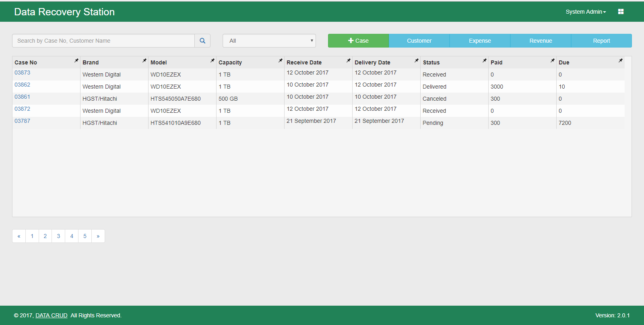Open the All status filter dropdown
The height and width of the screenshot is (325, 644).
pos(269,41)
